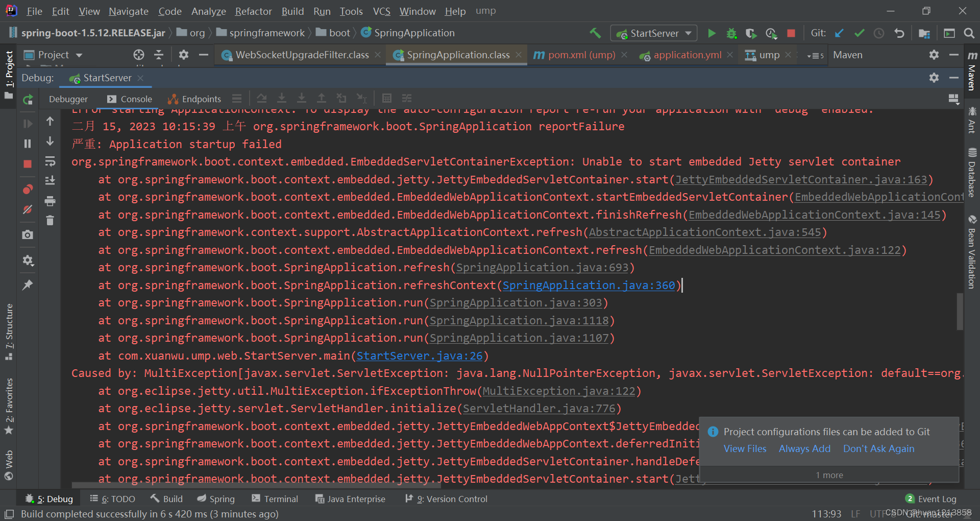This screenshot has width=980, height=521.
Task: Print the console output
Action: (50, 201)
